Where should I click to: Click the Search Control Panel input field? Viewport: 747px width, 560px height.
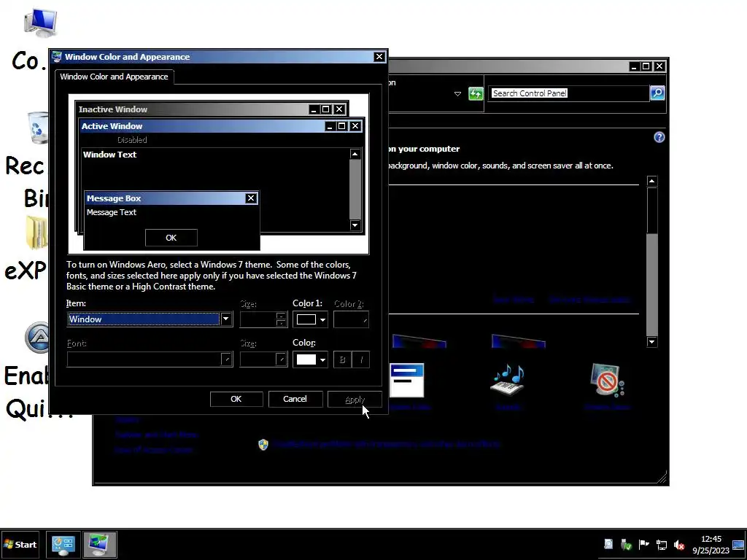[568, 93]
